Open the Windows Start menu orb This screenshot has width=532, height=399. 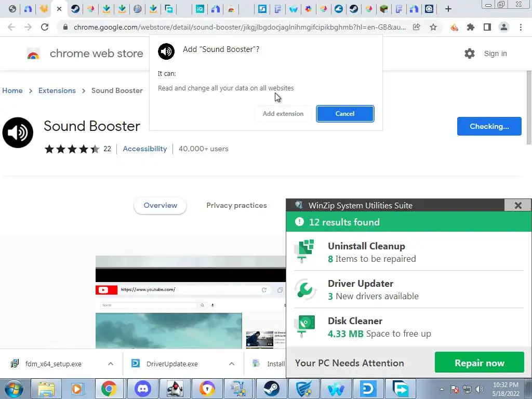(x=14, y=389)
